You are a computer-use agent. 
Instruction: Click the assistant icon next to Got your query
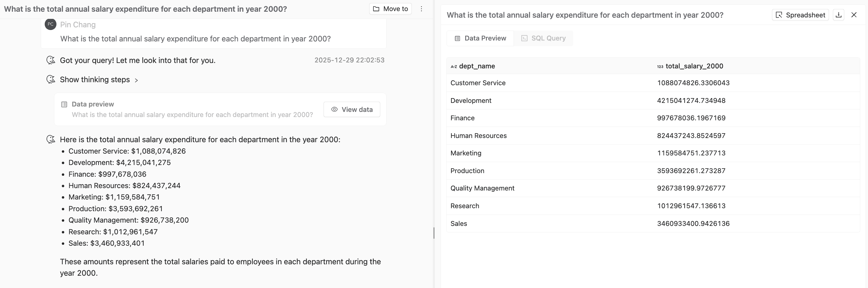pyautogui.click(x=50, y=60)
